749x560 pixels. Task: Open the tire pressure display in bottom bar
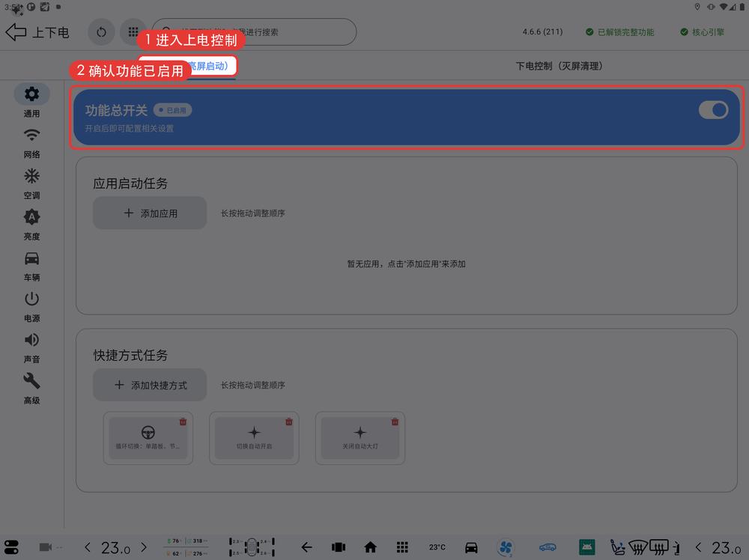(x=252, y=547)
